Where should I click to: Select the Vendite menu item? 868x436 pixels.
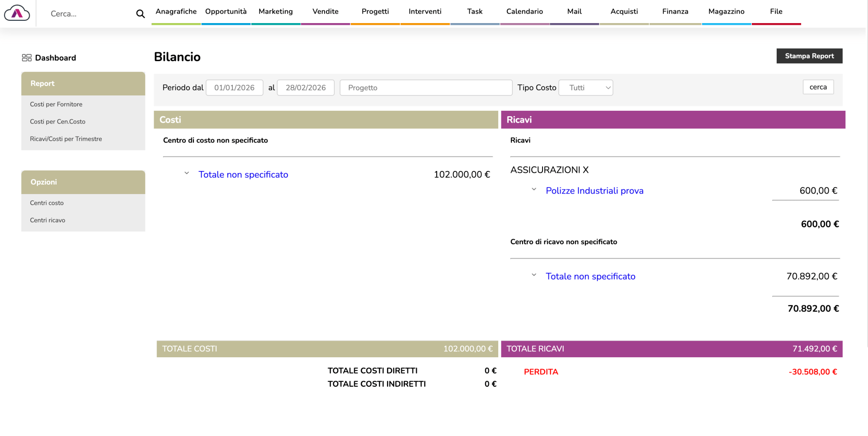(325, 12)
